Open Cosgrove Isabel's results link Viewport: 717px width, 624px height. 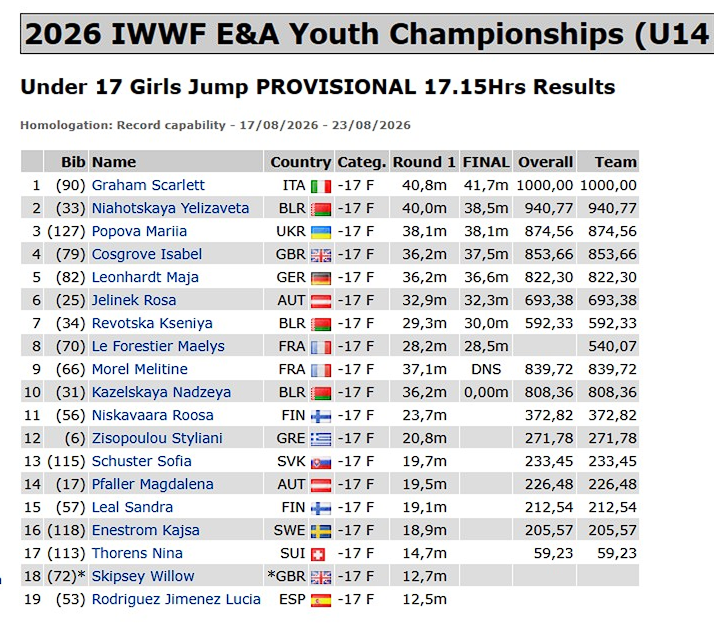tap(147, 254)
